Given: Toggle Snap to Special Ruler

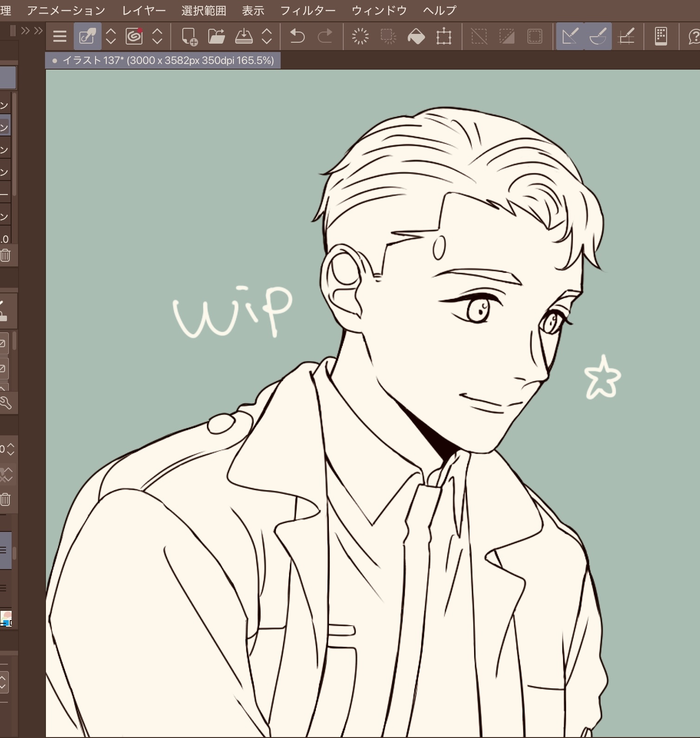Looking at the screenshot, I should [x=598, y=36].
